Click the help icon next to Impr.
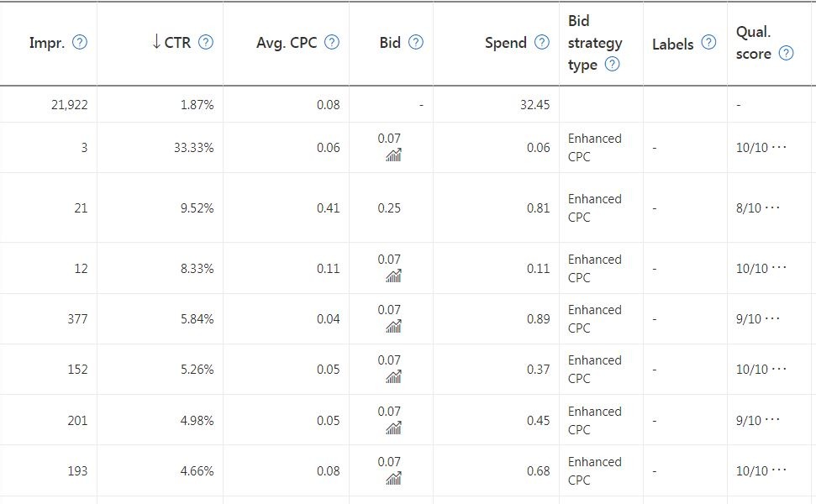816x504 pixels. [80, 43]
